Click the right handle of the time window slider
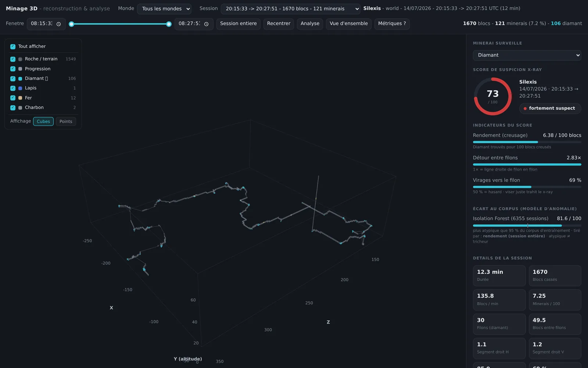Image resolution: width=588 pixels, height=368 pixels. click(x=169, y=24)
